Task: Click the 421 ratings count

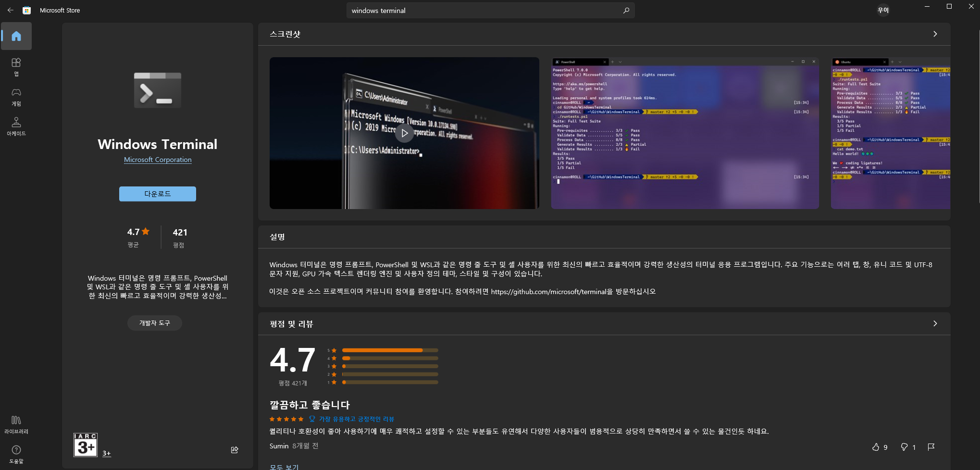Action: coord(180,232)
